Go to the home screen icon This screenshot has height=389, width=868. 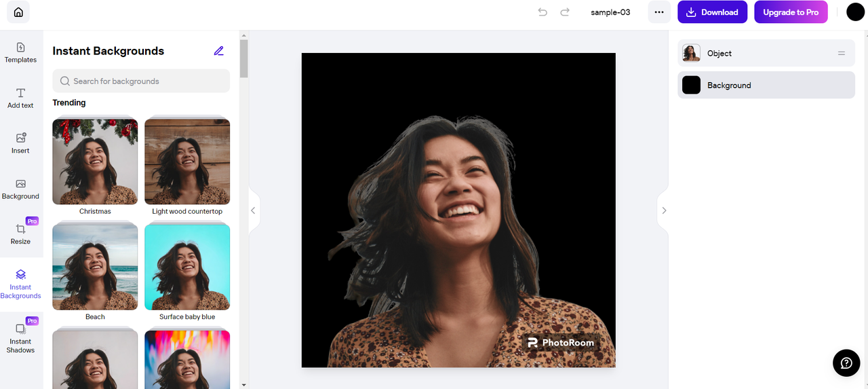[18, 12]
